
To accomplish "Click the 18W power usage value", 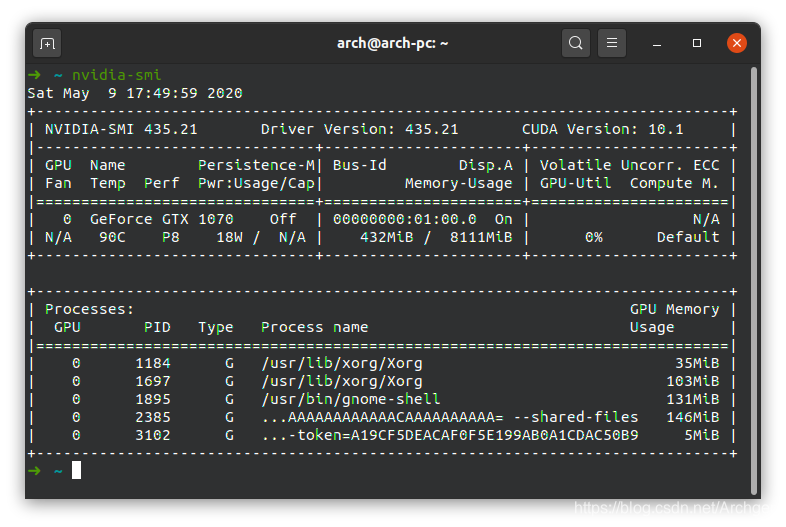I will click(229, 238).
